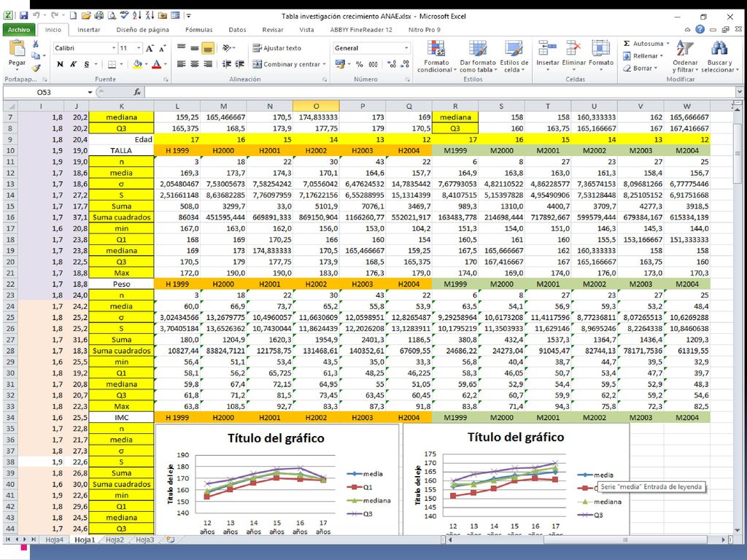Undo the last action in quick access toolbar
This screenshot has width=747, height=560.
click(x=36, y=16)
